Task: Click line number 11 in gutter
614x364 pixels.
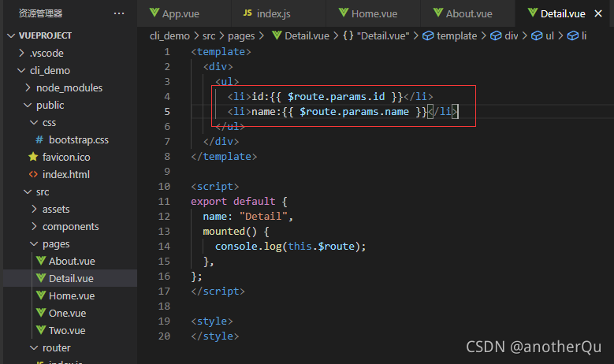Action: point(164,201)
